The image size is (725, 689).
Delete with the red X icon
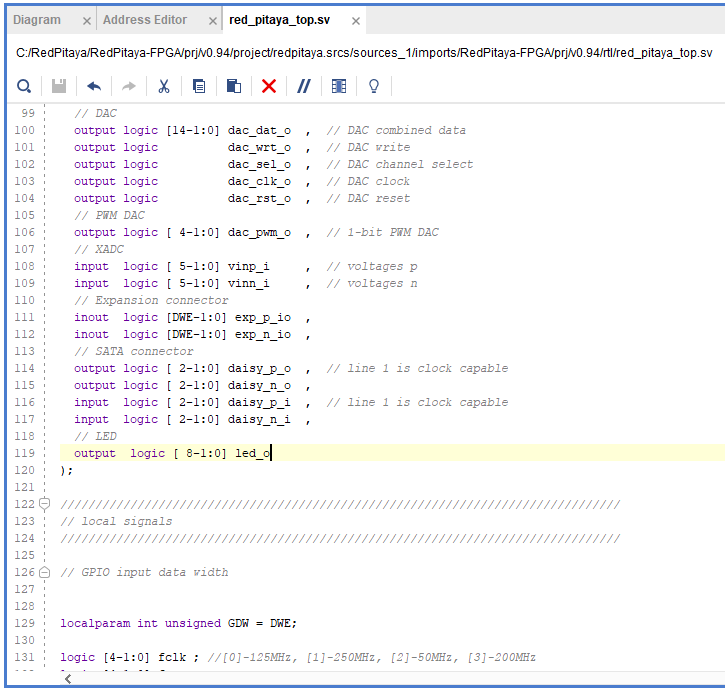(269, 86)
